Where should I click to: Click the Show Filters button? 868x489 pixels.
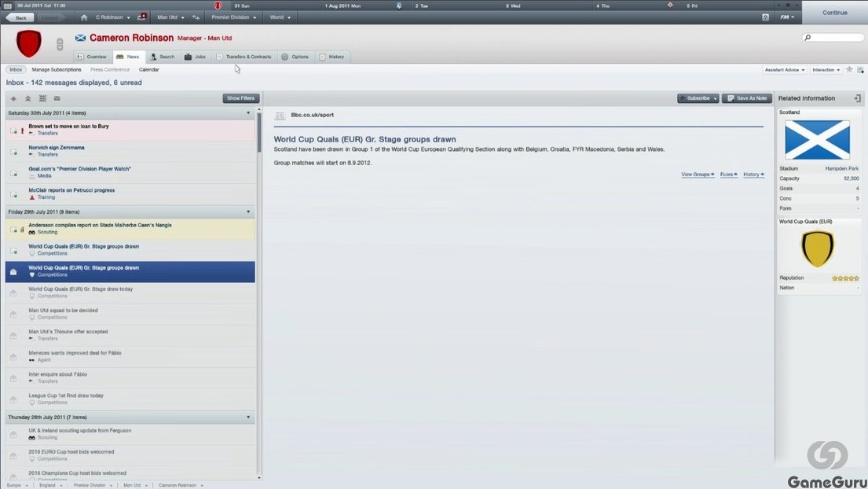point(241,98)
